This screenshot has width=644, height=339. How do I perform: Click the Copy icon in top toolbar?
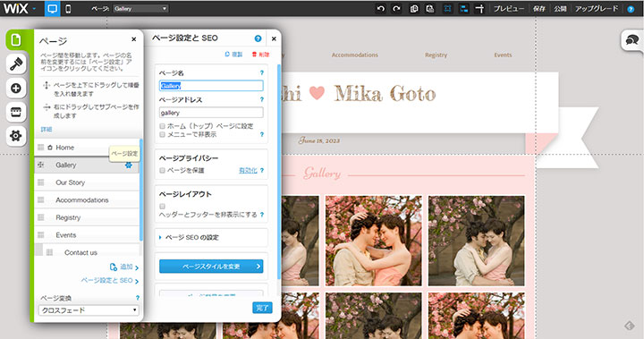coord(414,9)
